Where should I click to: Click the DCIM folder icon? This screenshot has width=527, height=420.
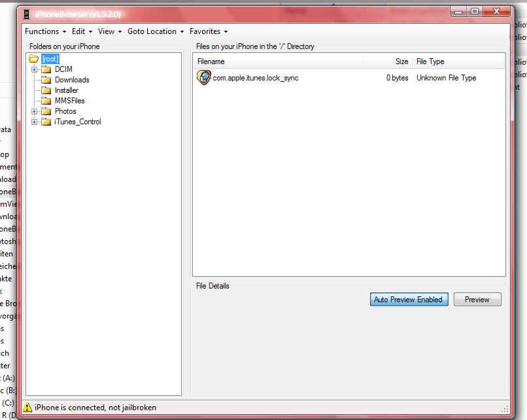[46, 69]
